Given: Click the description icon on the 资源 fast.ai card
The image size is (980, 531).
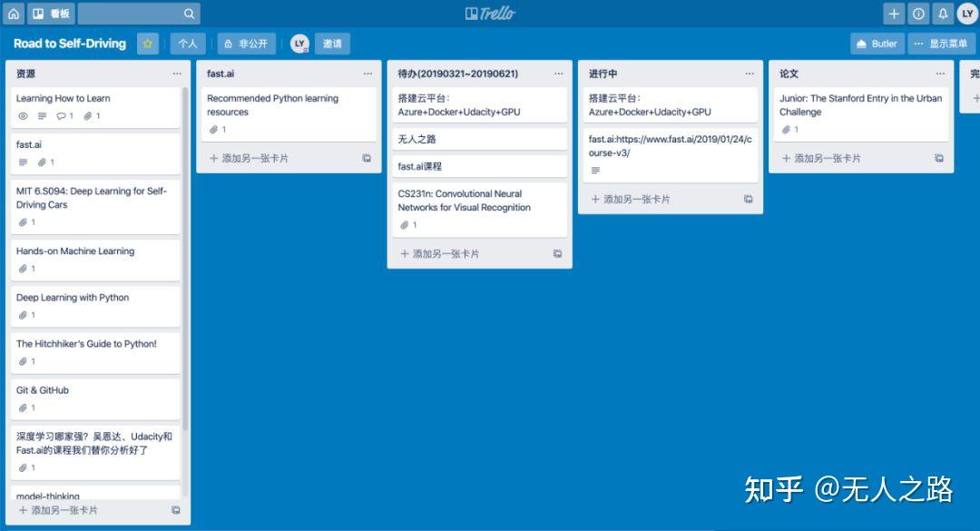Looking at the screenshot, I should coord(23,162).
